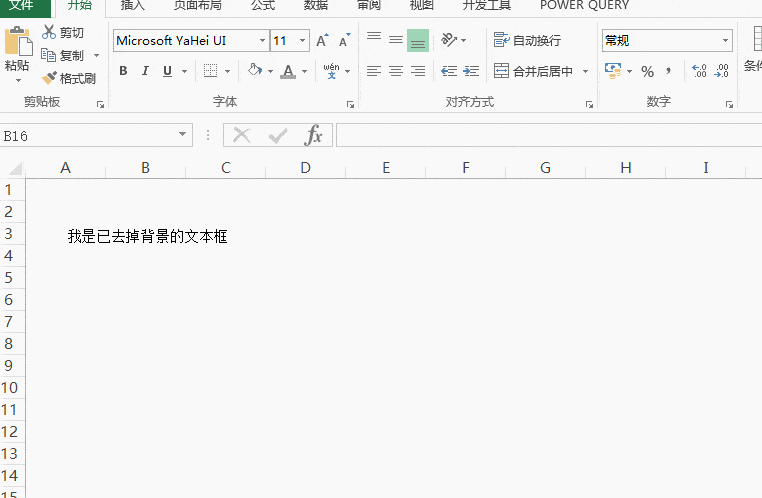Toggle the highlighted Bottom Align icon
The width and height of the screenshot is (762, 498).
pyautogui.click(x=418, y=40)
